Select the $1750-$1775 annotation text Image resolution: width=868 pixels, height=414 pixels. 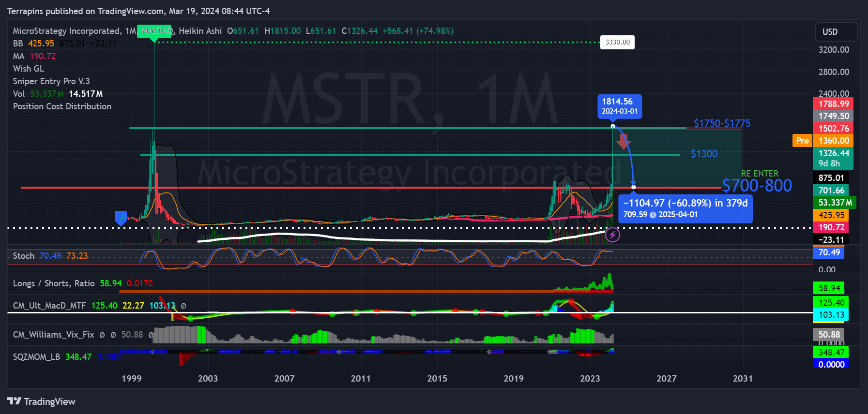(x=722, y=123)
